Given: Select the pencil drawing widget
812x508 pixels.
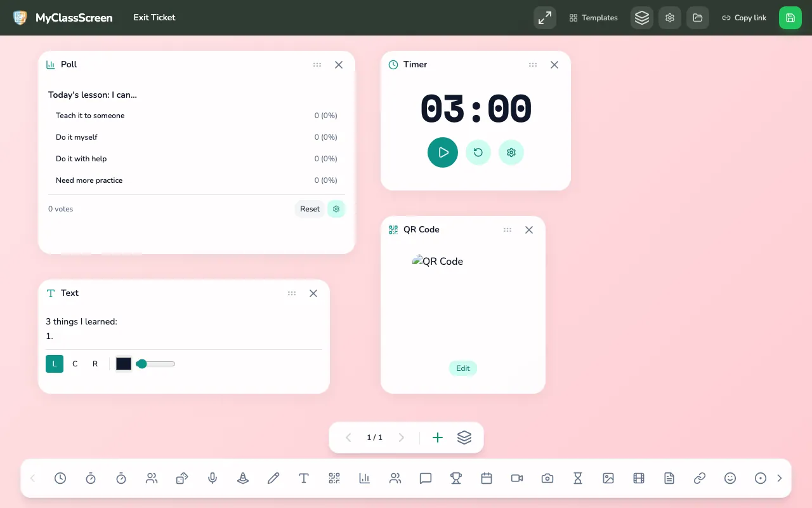Looking at the screenshot, I should (273, 478).
